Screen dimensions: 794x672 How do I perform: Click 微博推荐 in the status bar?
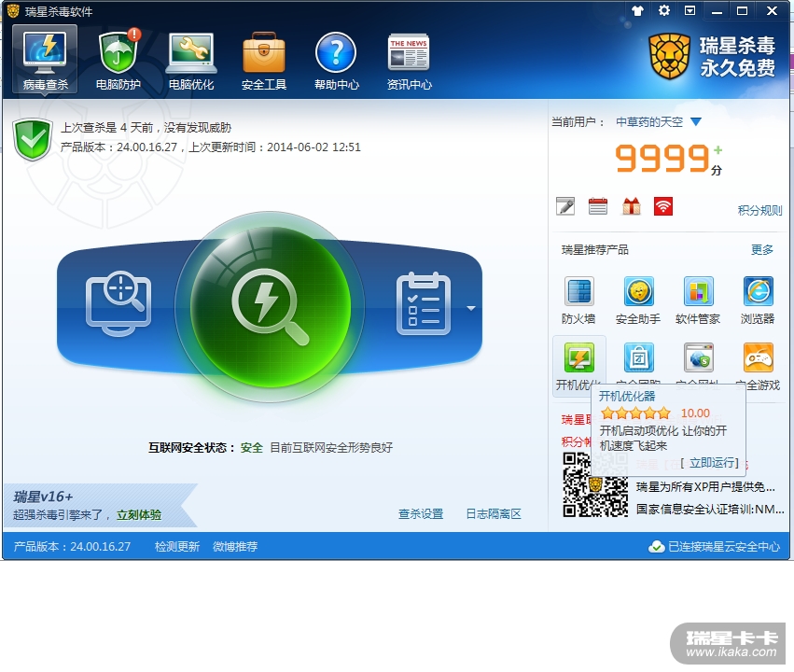point(235,546)
